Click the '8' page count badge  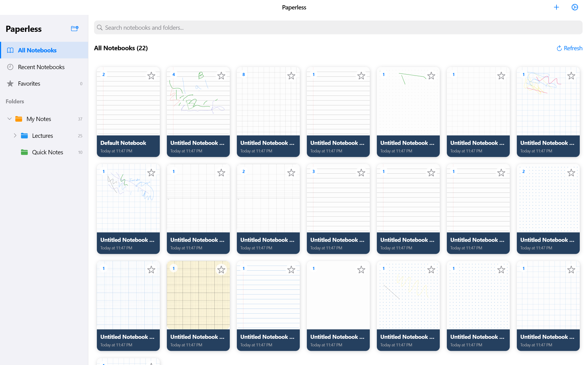tap(243, 74)
